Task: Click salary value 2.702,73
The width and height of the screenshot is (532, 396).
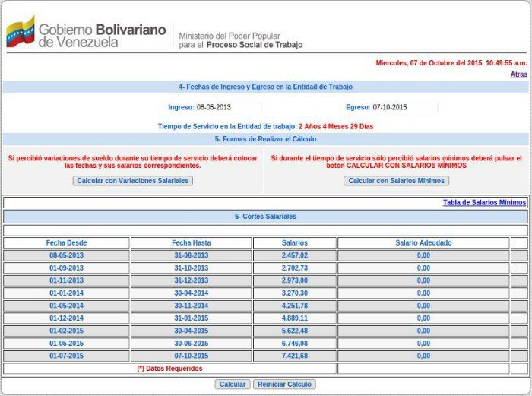Action: tap(295, 268)
